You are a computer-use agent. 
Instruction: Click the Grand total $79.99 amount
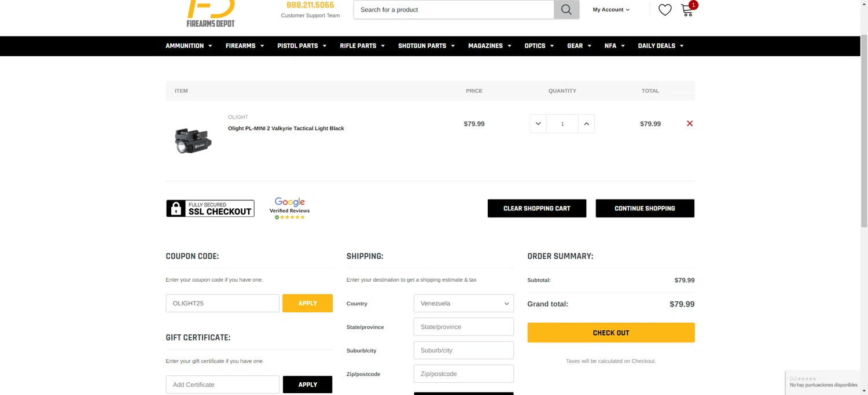click(682, 304)
